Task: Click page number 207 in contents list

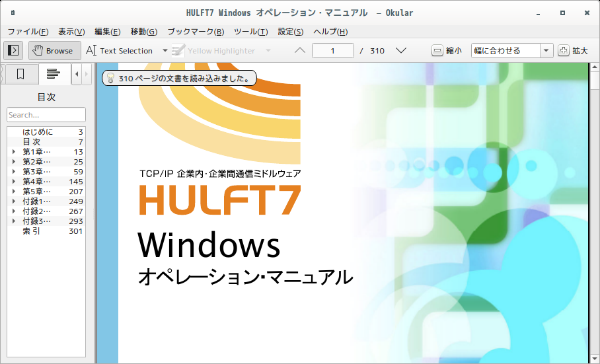Action: coord(76,192)
